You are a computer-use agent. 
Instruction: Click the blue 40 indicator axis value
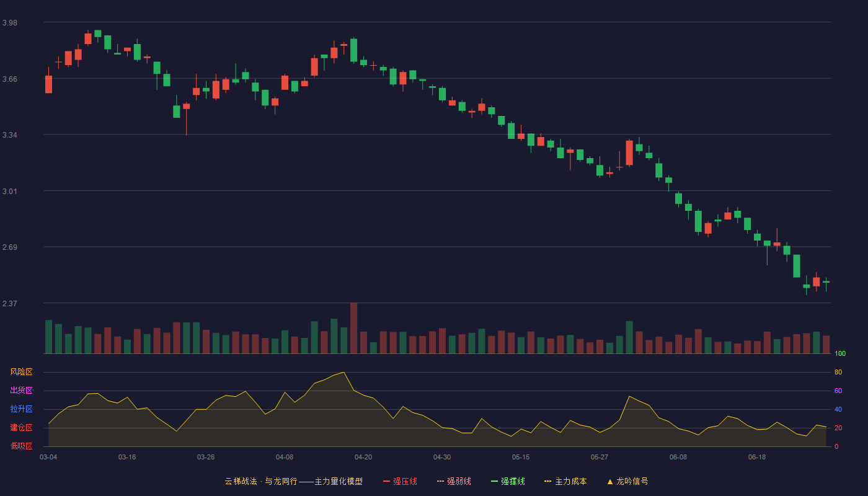click(x=838, y=410)
